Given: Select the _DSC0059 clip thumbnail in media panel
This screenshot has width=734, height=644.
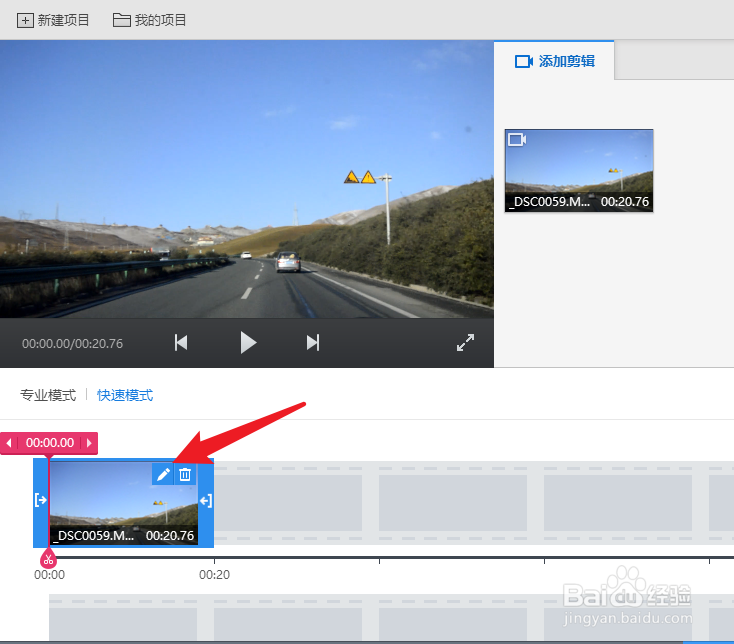Looking at the screenshot, I should click(x=579, y=171).
